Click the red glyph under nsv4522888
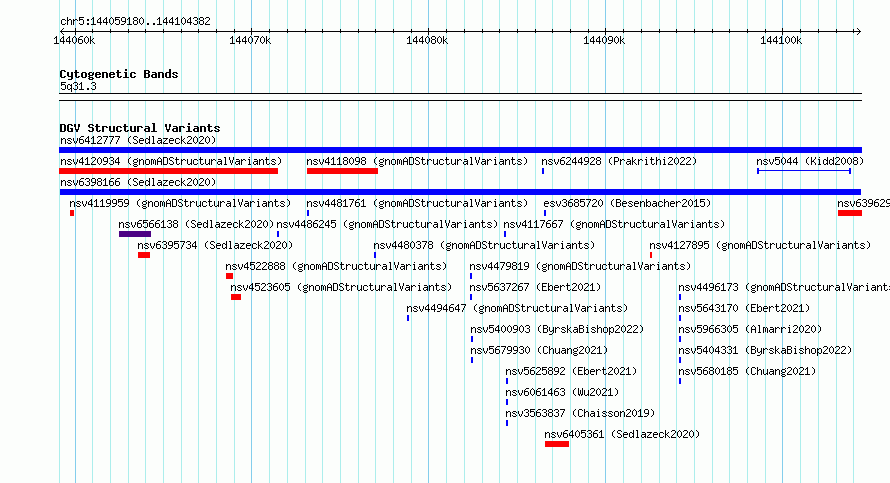This screenshot has width=890, height=483. coord(229,276)
